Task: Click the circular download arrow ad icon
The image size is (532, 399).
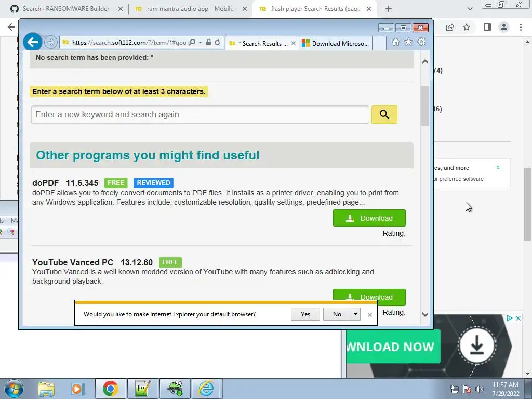Action: point(477,345)
